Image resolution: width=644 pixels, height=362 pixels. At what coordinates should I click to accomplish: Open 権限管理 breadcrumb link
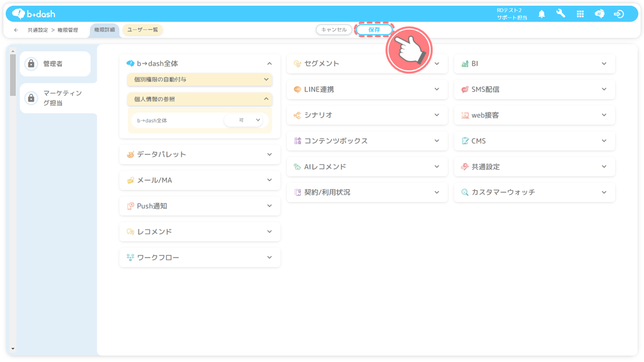click(x=68, y=30)
